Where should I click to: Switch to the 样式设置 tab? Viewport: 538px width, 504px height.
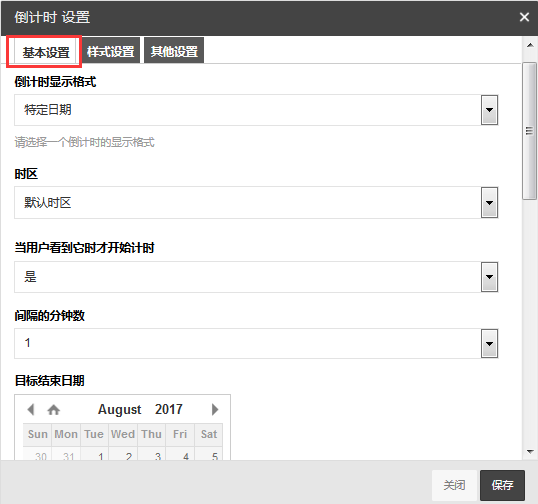click(110, 51)
